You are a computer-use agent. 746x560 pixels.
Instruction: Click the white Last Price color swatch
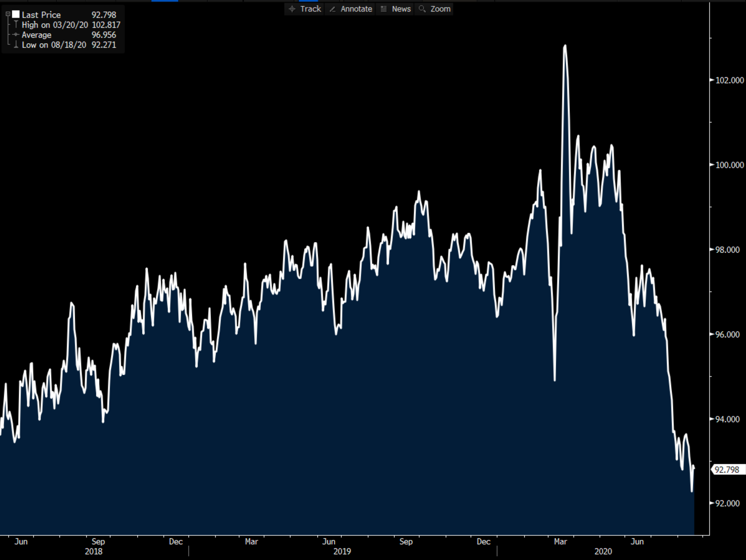16,15
